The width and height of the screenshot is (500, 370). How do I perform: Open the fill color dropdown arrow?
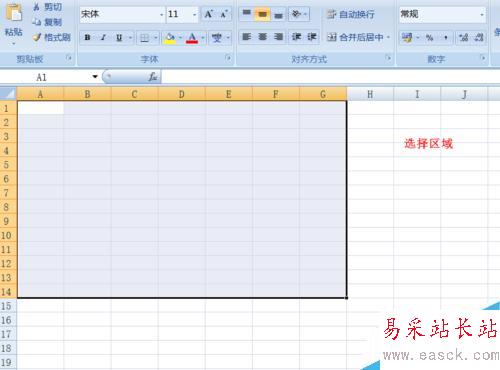(180, 38)
